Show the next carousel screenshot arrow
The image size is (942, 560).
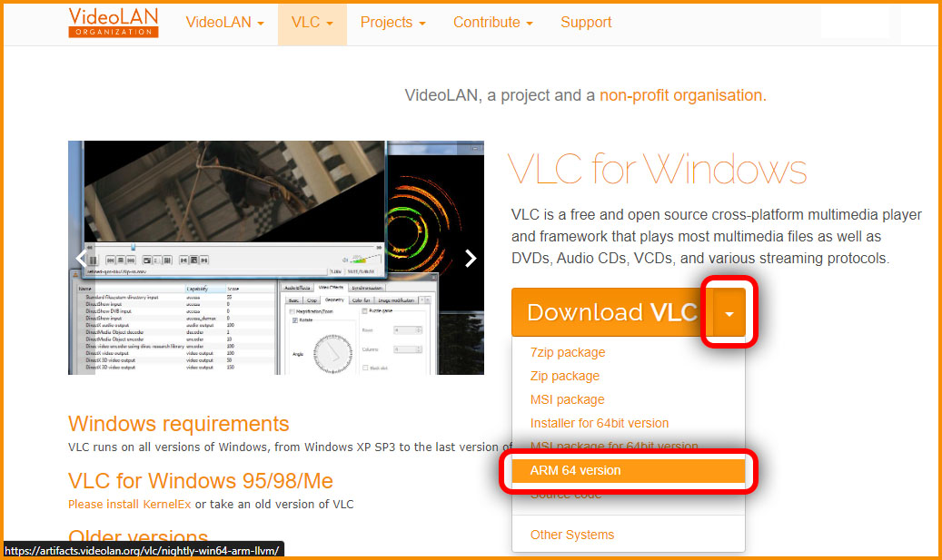[471, 258]
